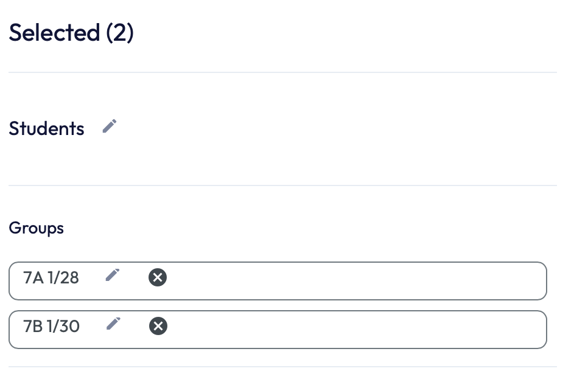Image resolution: width=588 pixels, height=388 pixels.
Task: Edit the Students selection with pencil icon
Action: click(x=110, y=126)
